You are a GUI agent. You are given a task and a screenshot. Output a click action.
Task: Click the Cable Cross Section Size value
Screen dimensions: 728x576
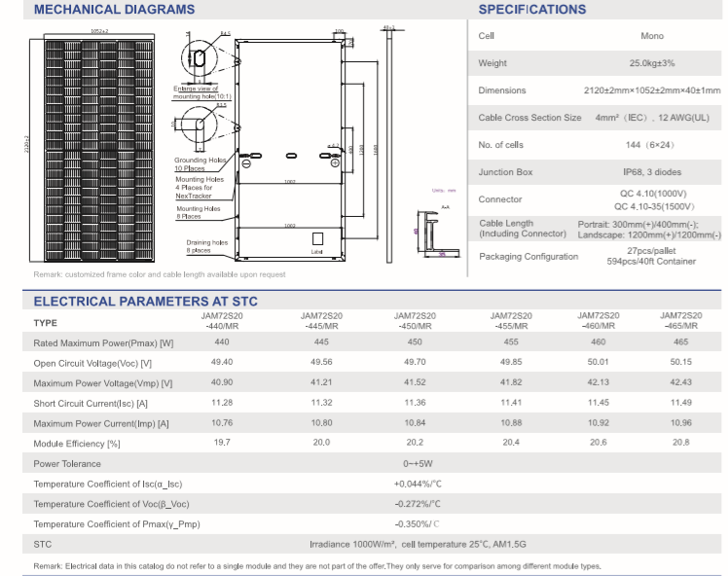652,118
